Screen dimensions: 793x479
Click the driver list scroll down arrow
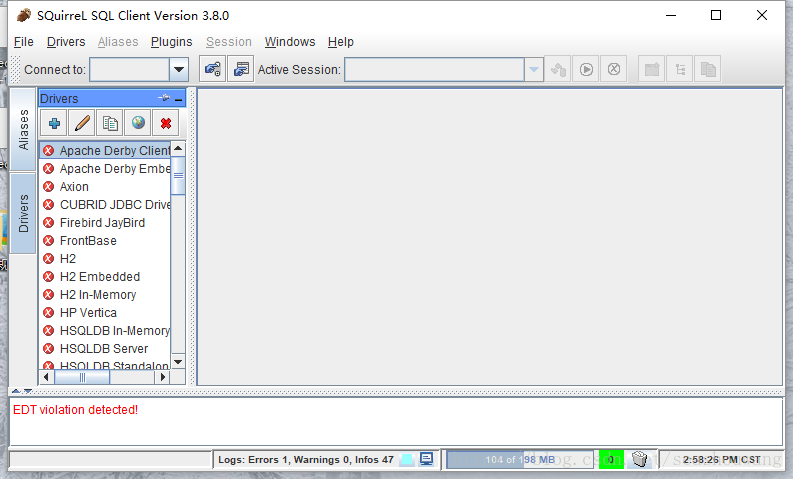[178, 362]
